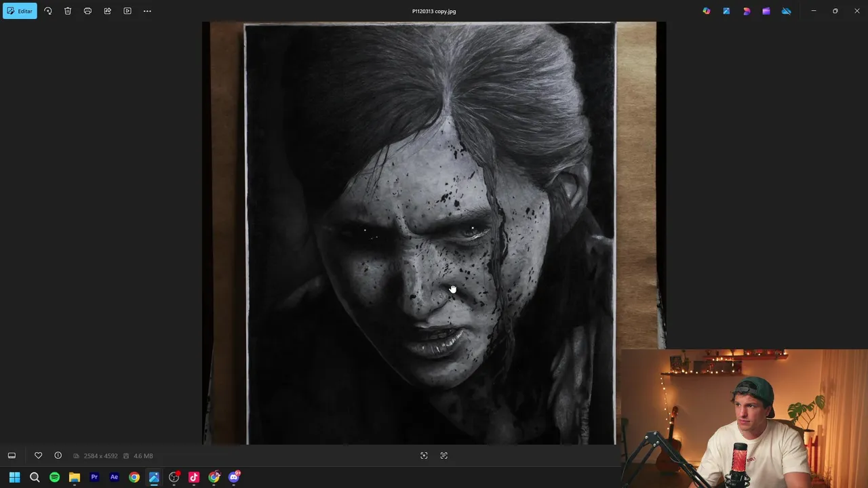Print the photo using the printer icon
The width and height of the screenshot is (868, 488).
(87, 11)
